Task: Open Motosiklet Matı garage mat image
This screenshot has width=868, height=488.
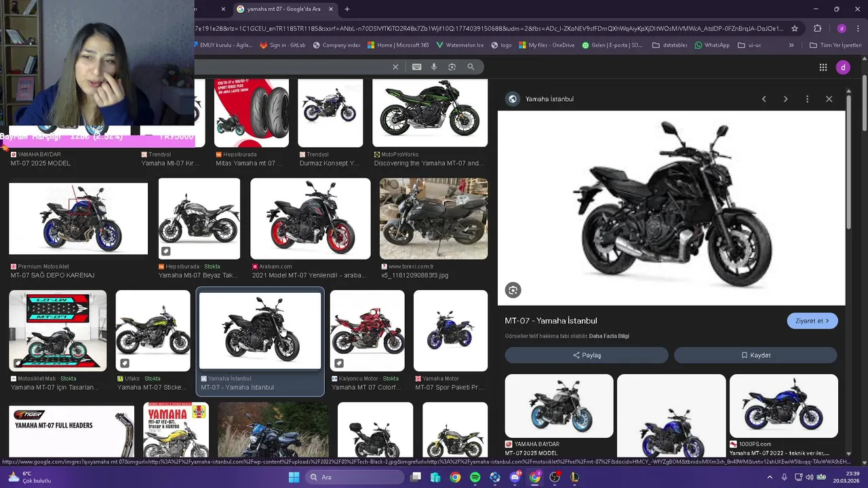Action: pos(58,331)
